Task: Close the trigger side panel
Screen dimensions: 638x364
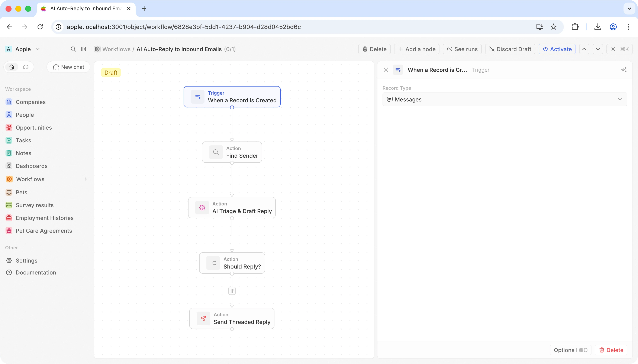Action: [x=386, y=70]
